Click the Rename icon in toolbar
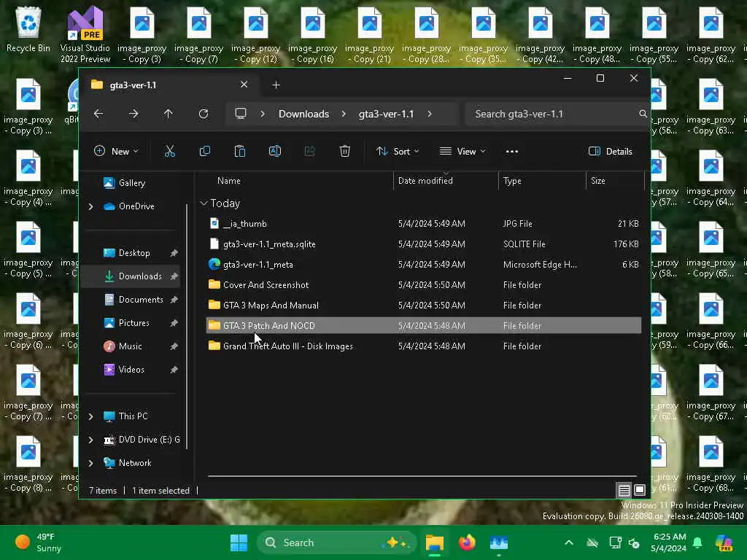The width and height of the screenshot is (747, 560). pyautogui.click(x=275, y=152)
